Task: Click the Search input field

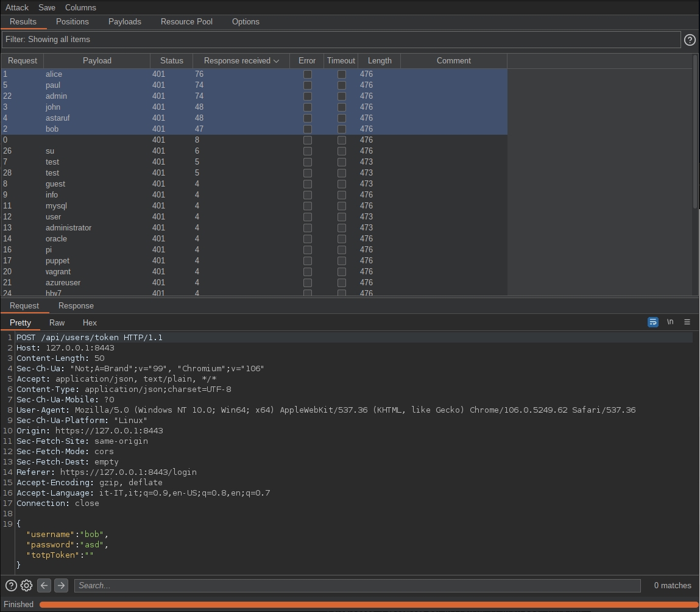Action: [357, 585]
